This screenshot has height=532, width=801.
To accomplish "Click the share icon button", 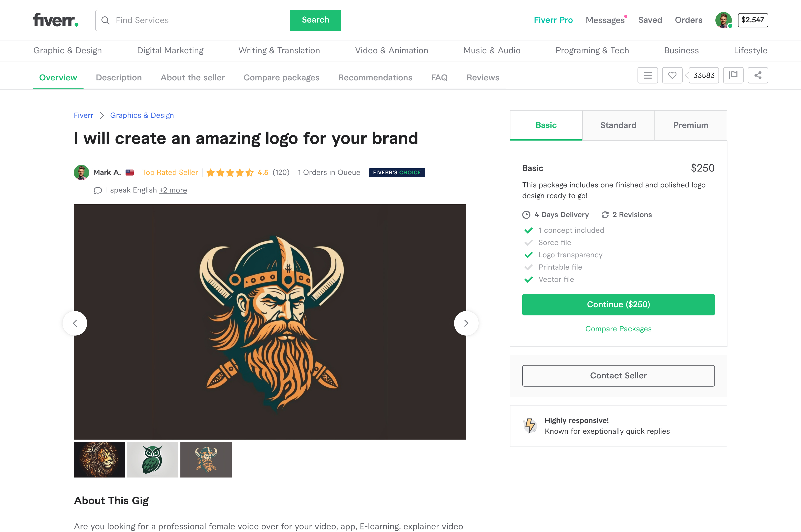I will [757, 75].
